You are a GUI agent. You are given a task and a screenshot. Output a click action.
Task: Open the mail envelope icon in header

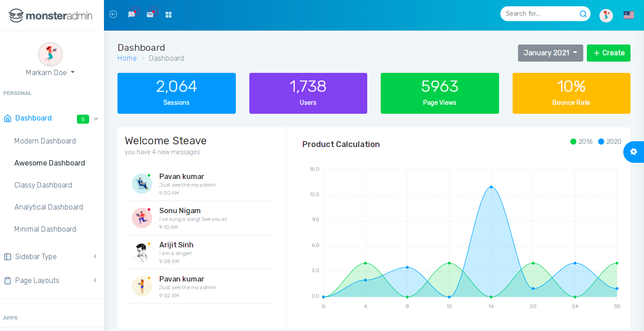[150, 14]
